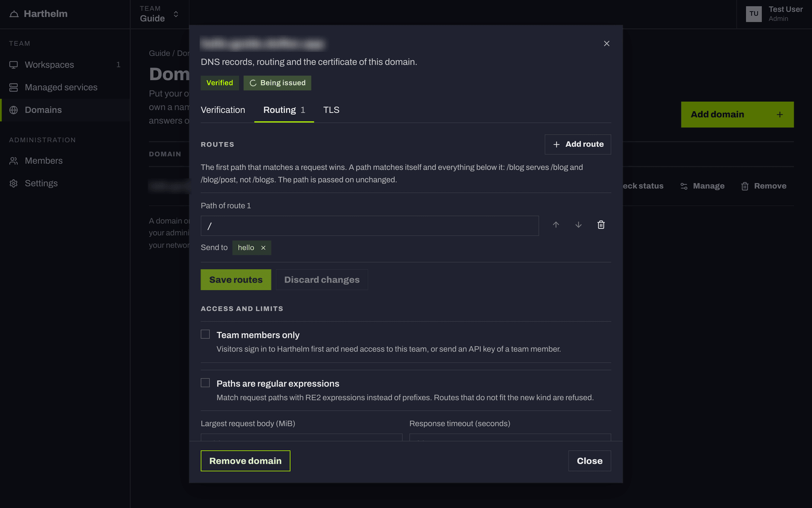812x508 pixels.
Task: Open Settings in the sidebar
Action: tap(65, 183)
